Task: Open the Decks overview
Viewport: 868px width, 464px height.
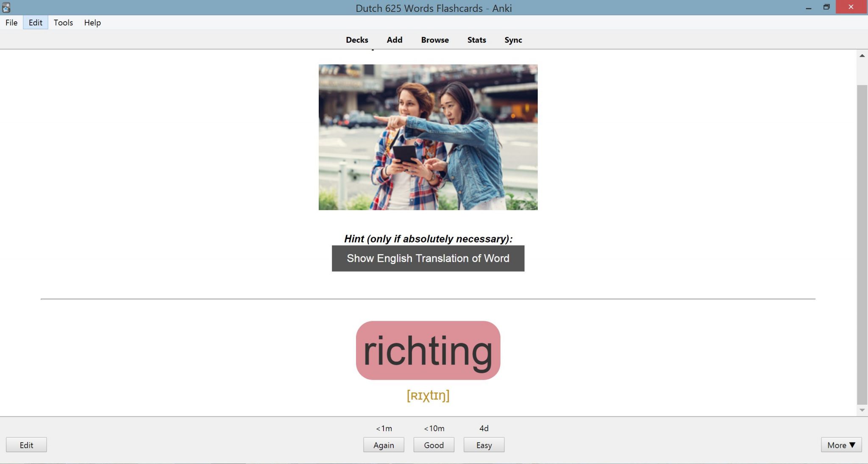Action: pyautogui.click(x=357, y=39)
